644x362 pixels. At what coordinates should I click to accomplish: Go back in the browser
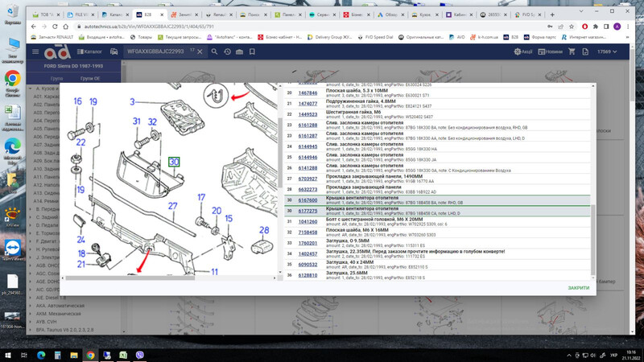[34, 27]
